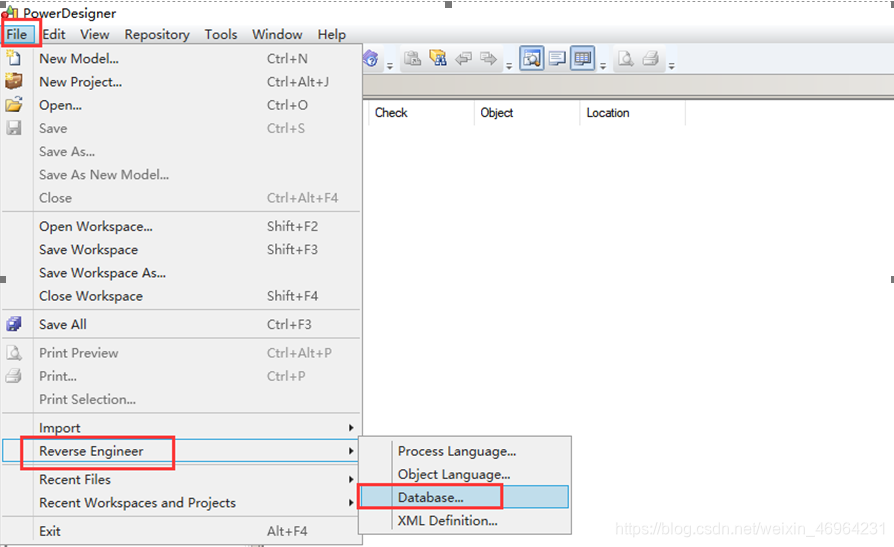Select Process Language... submenu item
This screenshot has height=547, width=894.
(x=465, y=451)
